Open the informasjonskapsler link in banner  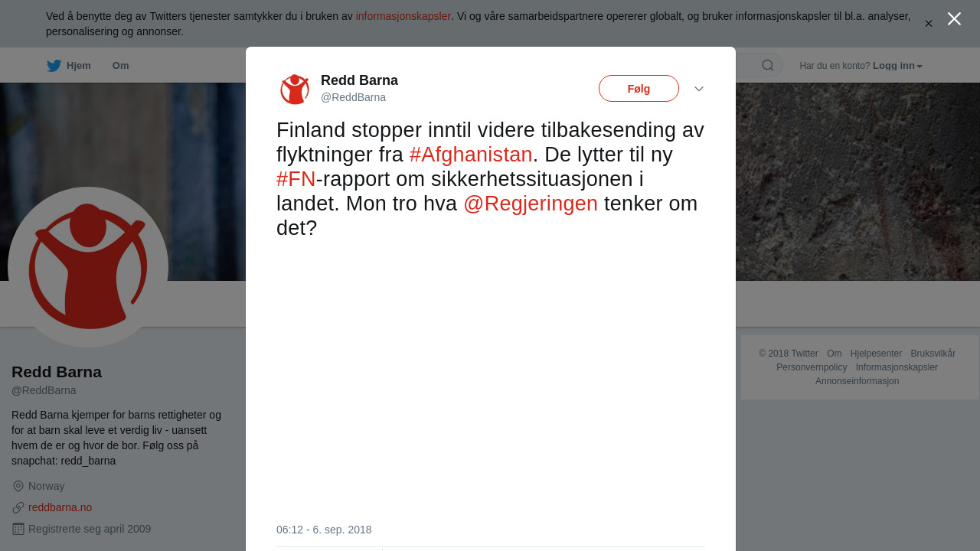403,16
